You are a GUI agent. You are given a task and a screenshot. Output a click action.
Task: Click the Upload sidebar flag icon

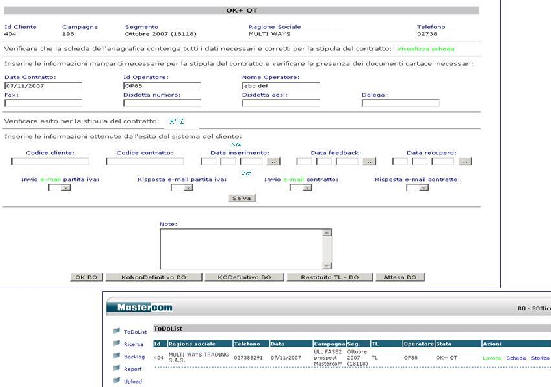tap(116, 380)
